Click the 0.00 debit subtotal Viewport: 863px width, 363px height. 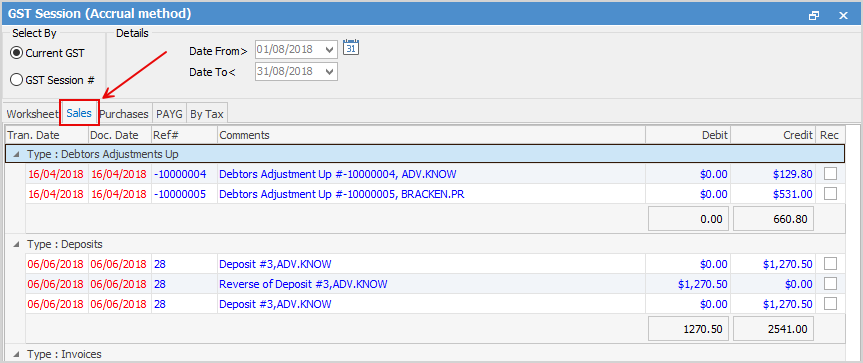click(x=689, y=219)
